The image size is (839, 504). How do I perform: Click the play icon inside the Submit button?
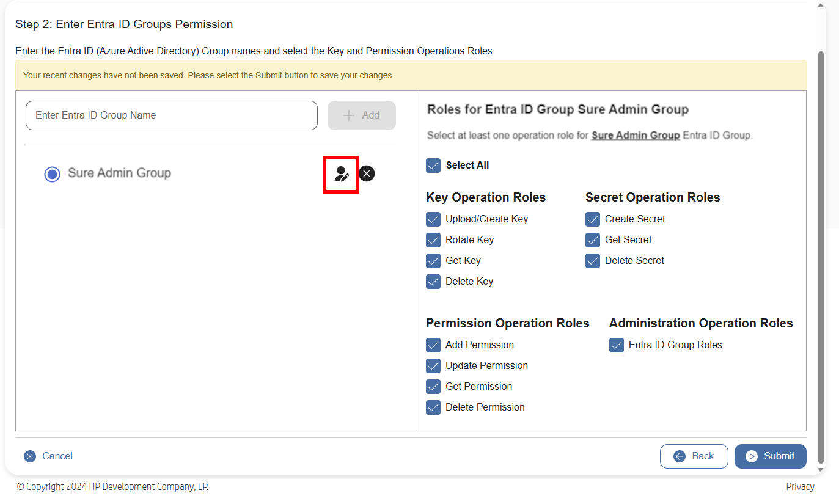click(752, 456)
